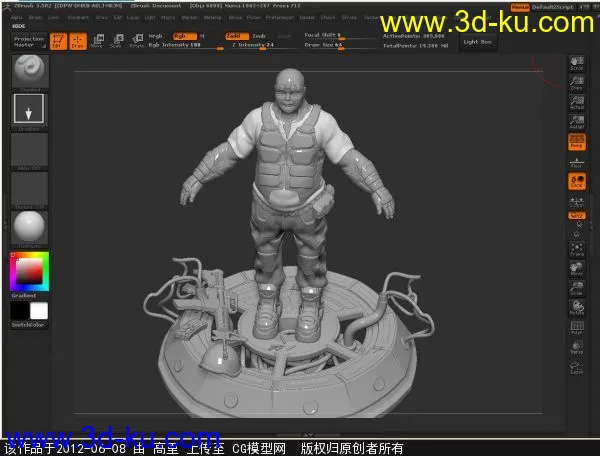The height and width of the screenshot is (456, 600).
Task: Toggle PolyF polyframe display
Action: click(577, 328)
